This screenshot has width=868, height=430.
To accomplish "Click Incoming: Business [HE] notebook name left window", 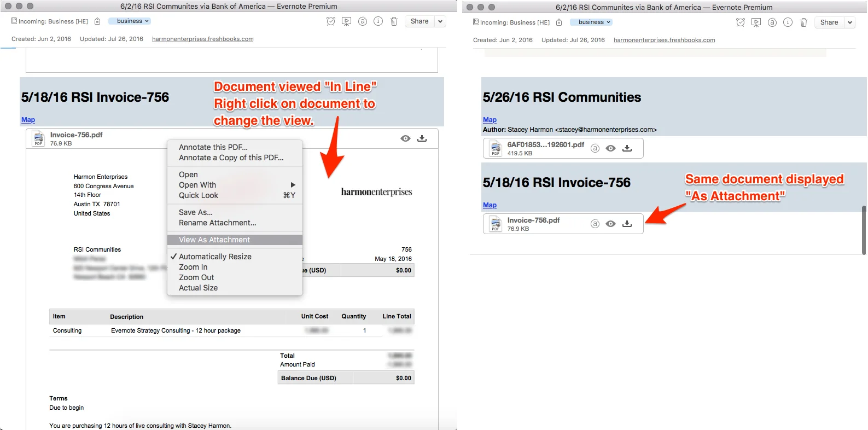I will [53, 21].
